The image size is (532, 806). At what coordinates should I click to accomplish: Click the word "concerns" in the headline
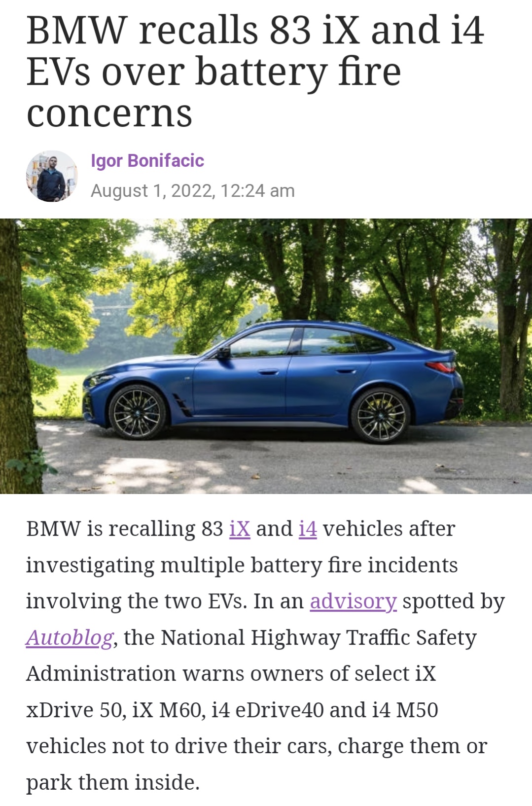pyautogui.click(x=109, y=114)
